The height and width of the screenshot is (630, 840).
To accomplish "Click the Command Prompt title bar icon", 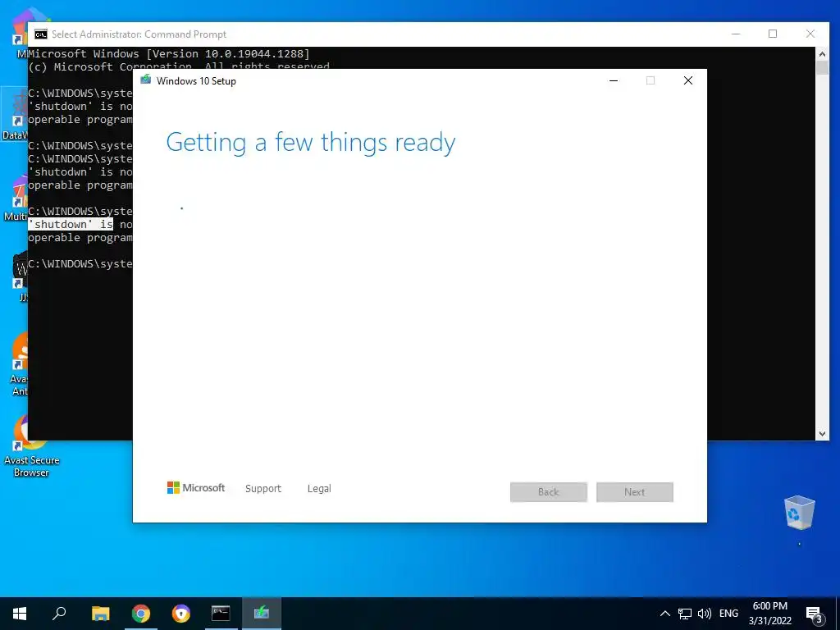I will 41,34.
